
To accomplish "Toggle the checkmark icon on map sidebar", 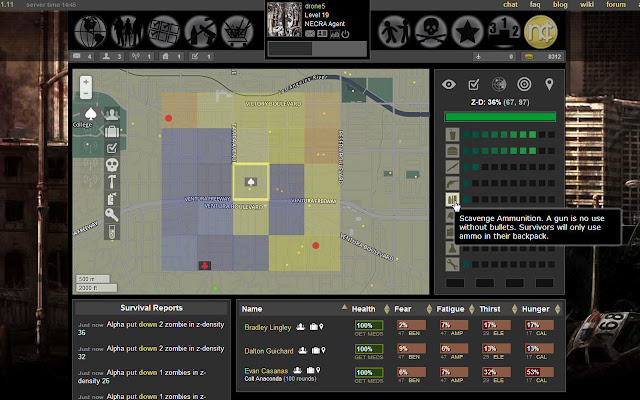I will [113, 148].
